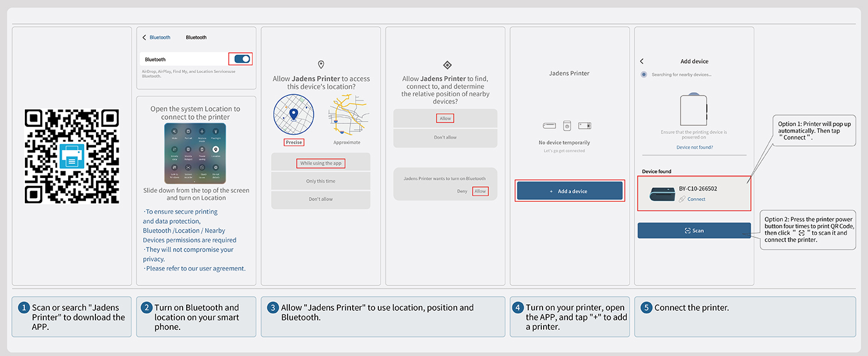868x356 pixels.
Task: Choose "While using the app" option
Action: (x=321, y=163)
